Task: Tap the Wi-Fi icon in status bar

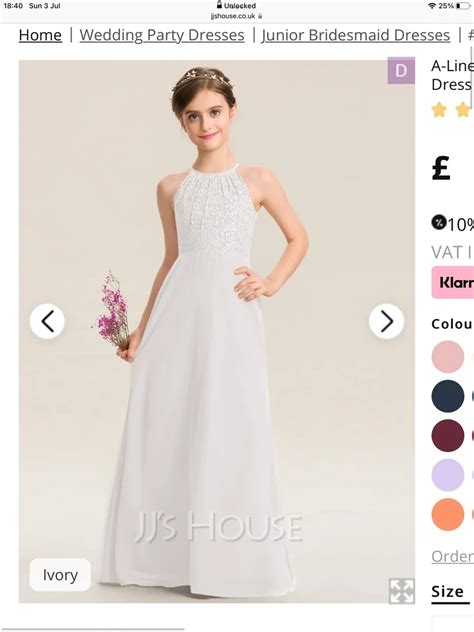Action: 432,6
